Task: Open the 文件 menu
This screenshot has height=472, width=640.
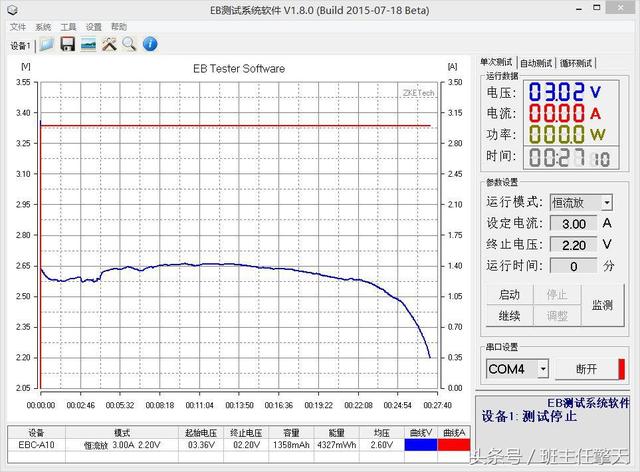Action: [18, 27]
